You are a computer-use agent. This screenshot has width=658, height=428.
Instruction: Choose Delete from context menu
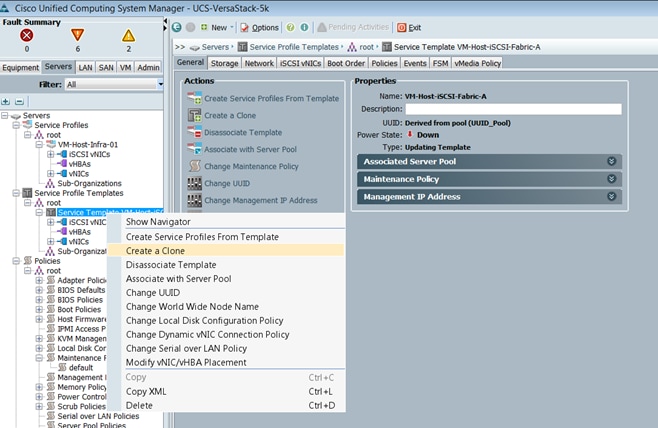coord(226,405)
